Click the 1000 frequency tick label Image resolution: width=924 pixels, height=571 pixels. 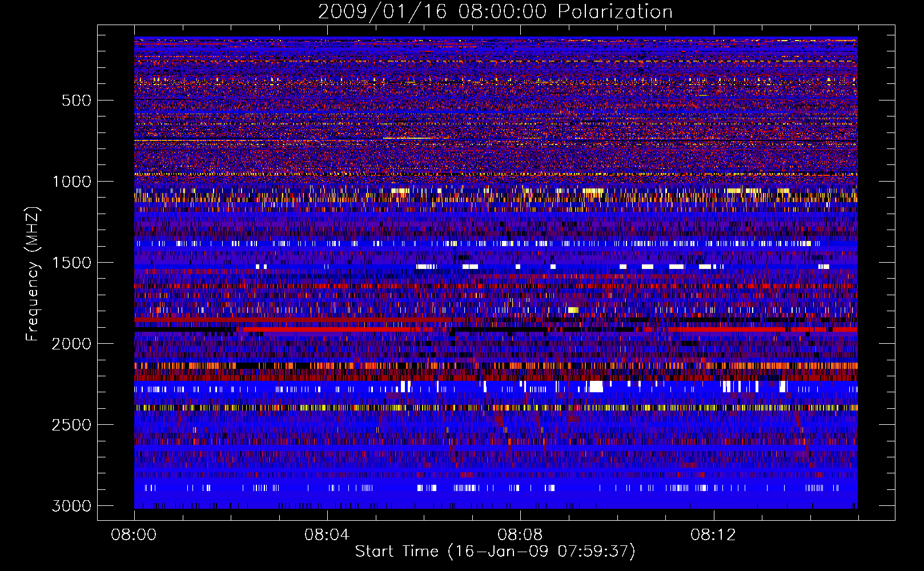(72, 182)
